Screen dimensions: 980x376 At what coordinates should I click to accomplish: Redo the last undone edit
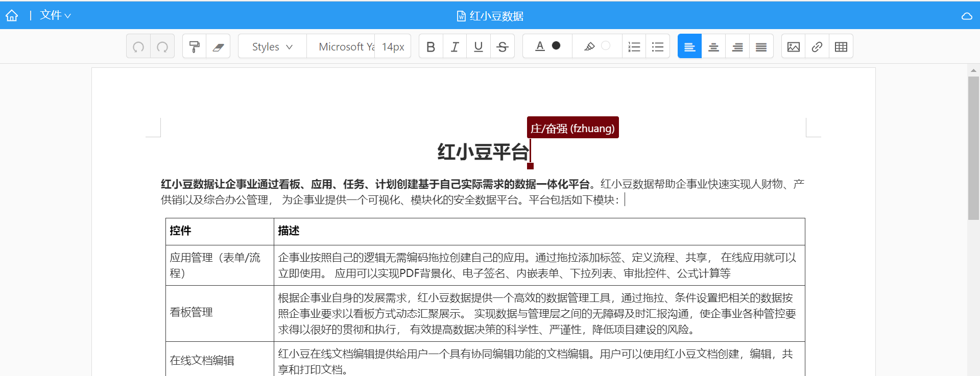pos(162,47)
